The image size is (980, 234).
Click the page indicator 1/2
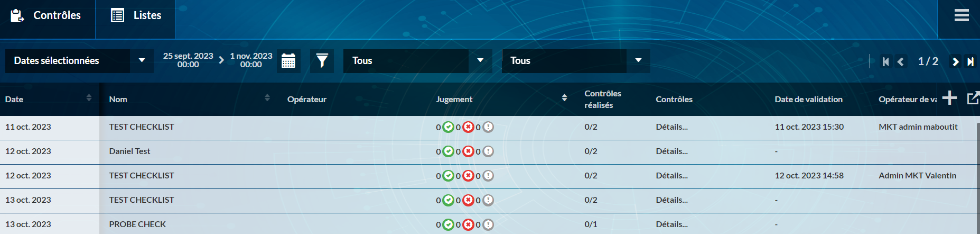point(928,61)
